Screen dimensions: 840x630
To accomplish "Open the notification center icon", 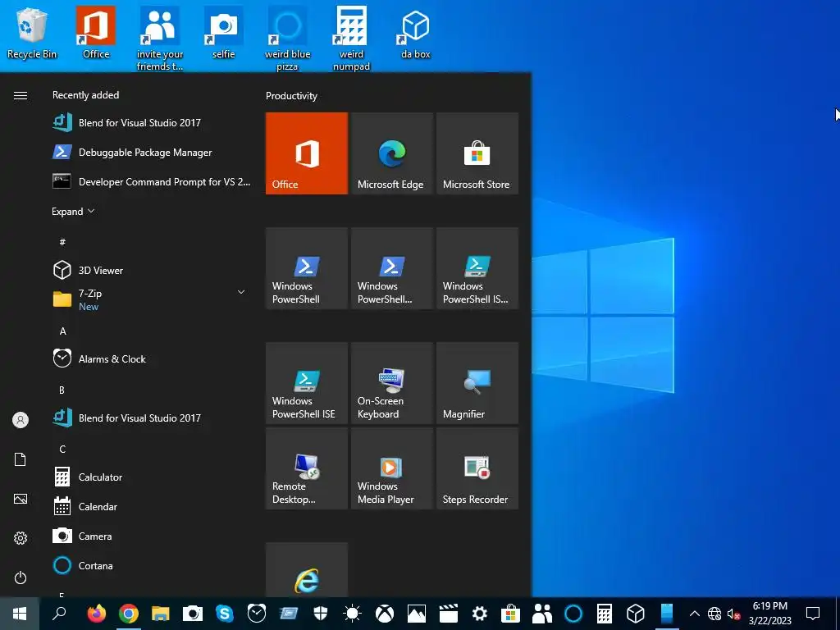I will pyautogui.click(x=813, y=614).
